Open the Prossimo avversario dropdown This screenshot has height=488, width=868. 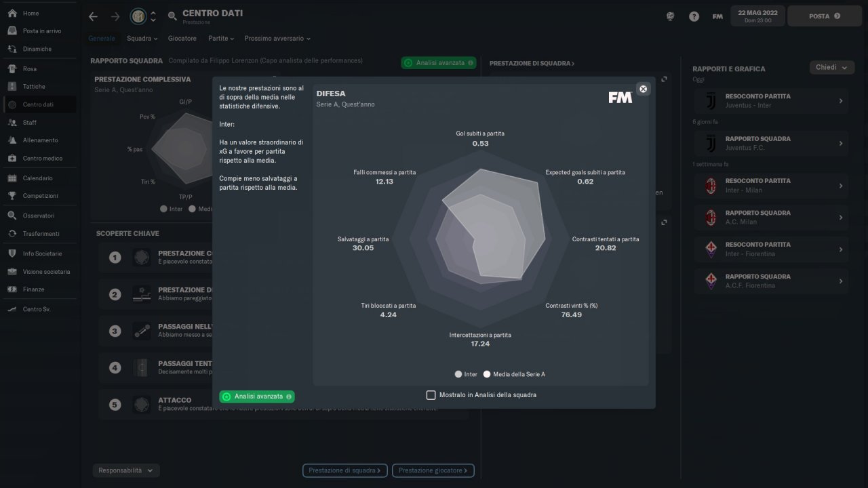[278, 39]
